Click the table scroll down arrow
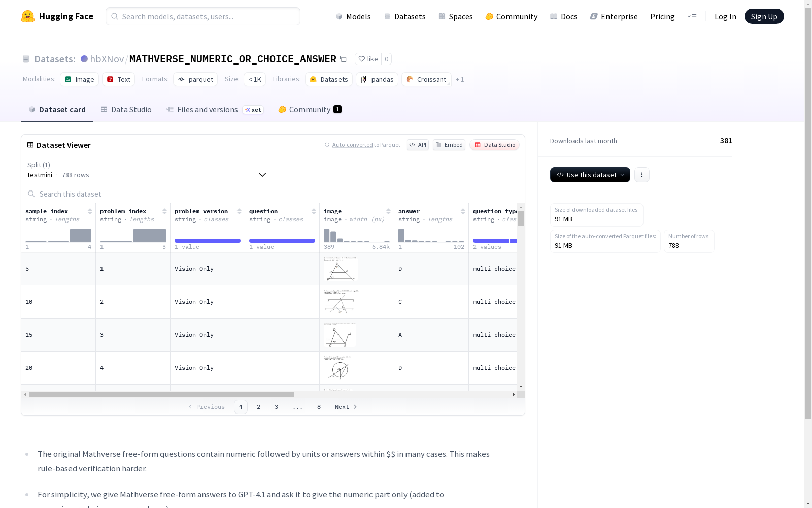The image size is (812, 508). tap(521, 387)
